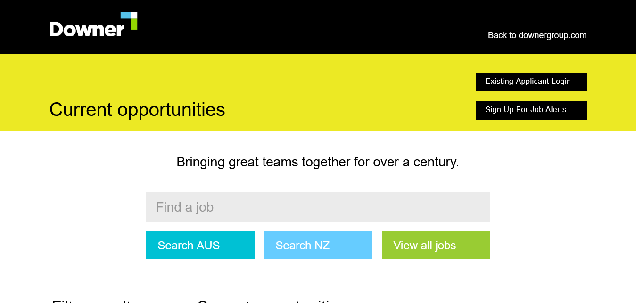Click the word 'opportunities' in the yellow banner
Screen dimensions: 644x303
pyautogui.click(x=171, y=110)
